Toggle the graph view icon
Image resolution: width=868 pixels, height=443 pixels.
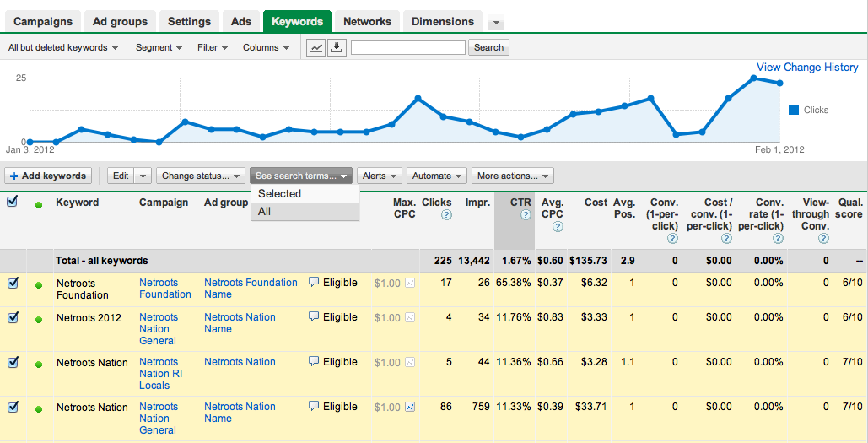click(315, 47)
